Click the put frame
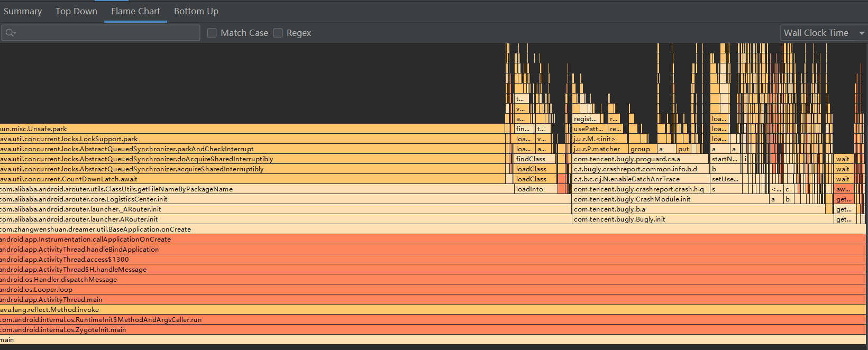This screenshot has height=350, width=868. coord(683,149)
